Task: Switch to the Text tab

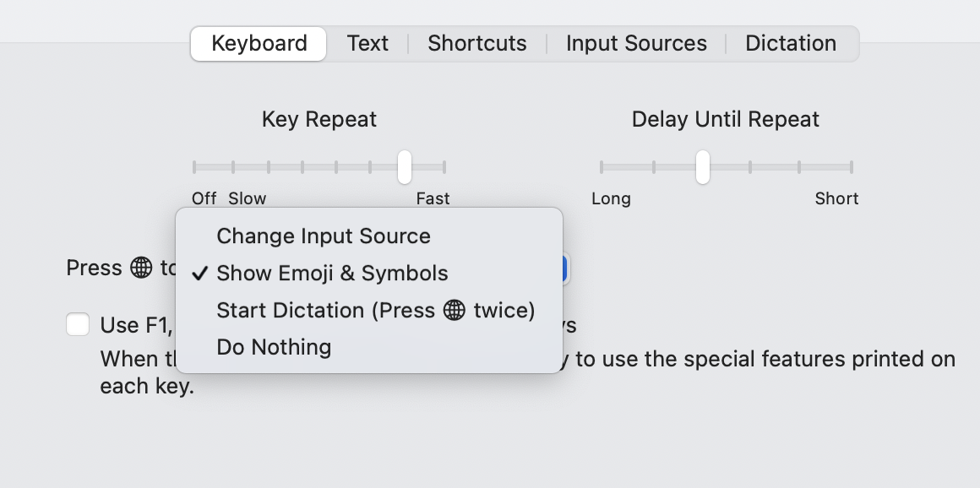Action: (367, 44)
